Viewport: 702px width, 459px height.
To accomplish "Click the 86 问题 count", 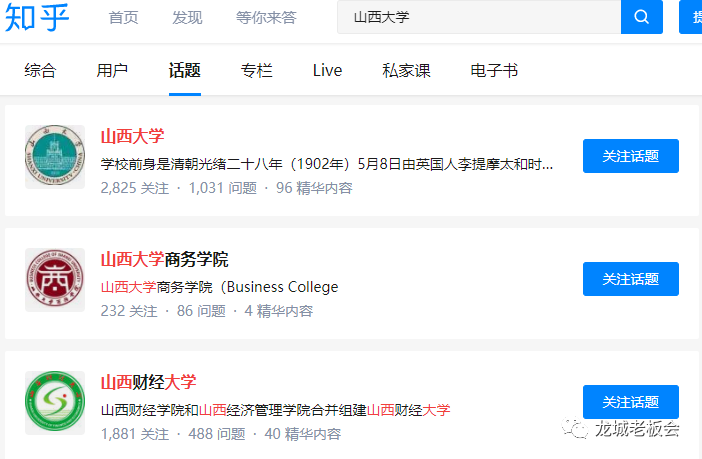I will pyautogui.click(x=201, y=311).
